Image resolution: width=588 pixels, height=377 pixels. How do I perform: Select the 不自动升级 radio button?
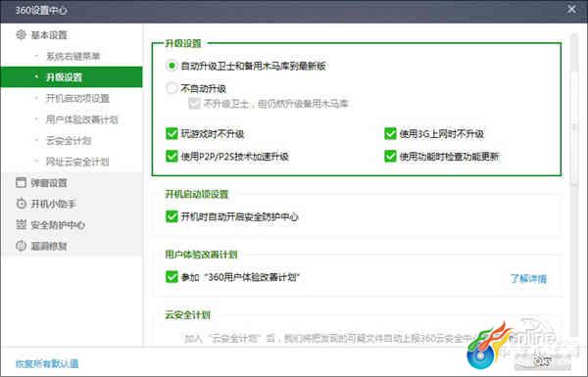pos(171,88)
